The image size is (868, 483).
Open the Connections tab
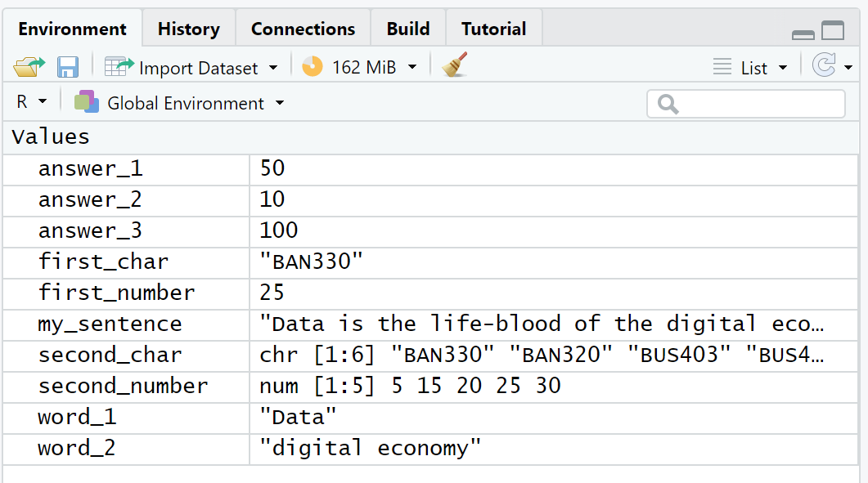click(x=303, y=29)
